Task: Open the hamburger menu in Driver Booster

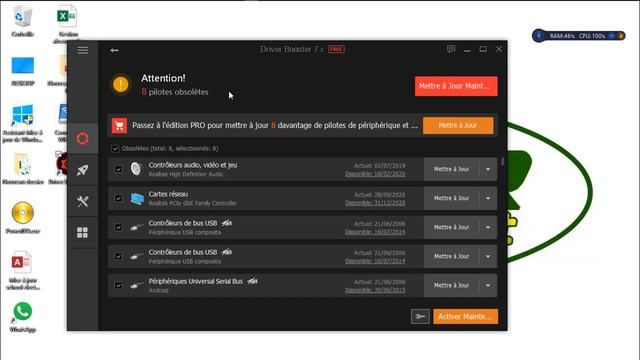Action: (x=82, y=50)
